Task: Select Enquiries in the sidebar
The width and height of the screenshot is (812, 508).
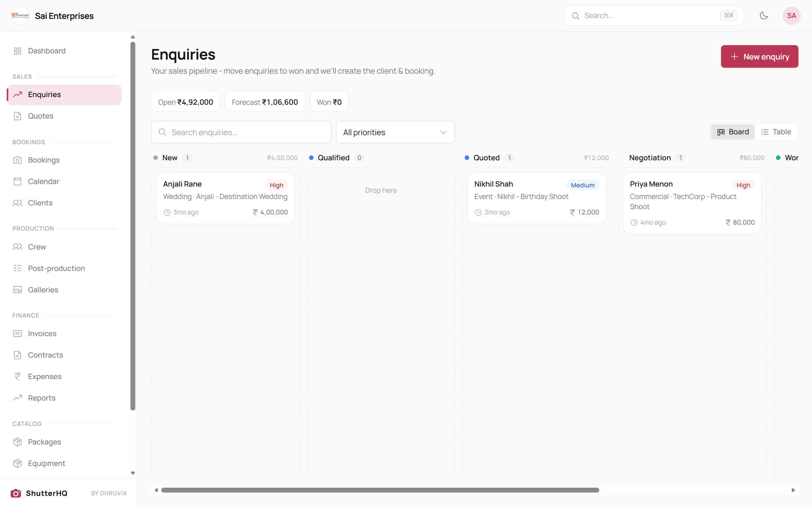Action: pyautogui.click(x=64, y=95)
